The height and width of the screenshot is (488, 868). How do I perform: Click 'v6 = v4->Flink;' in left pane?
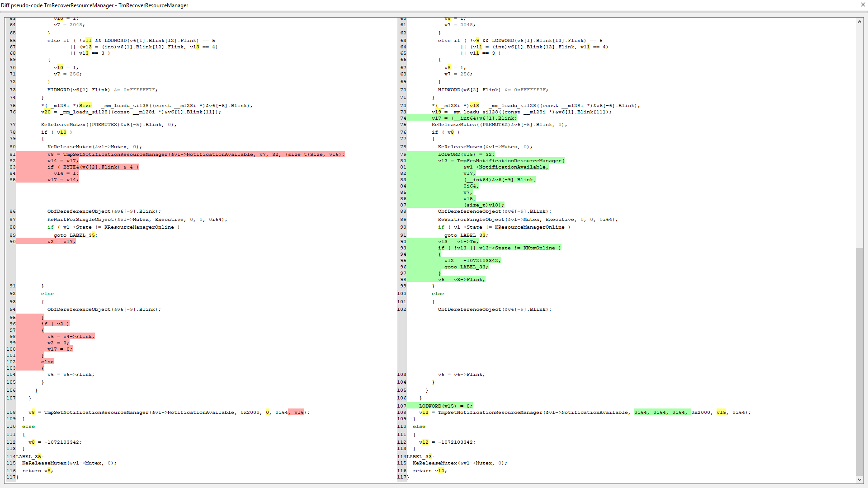pos(71,336)
